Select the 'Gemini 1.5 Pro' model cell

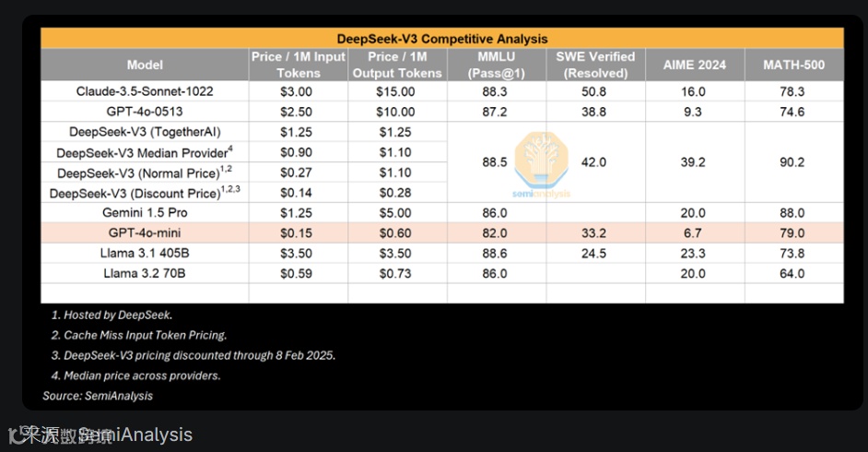145,213
